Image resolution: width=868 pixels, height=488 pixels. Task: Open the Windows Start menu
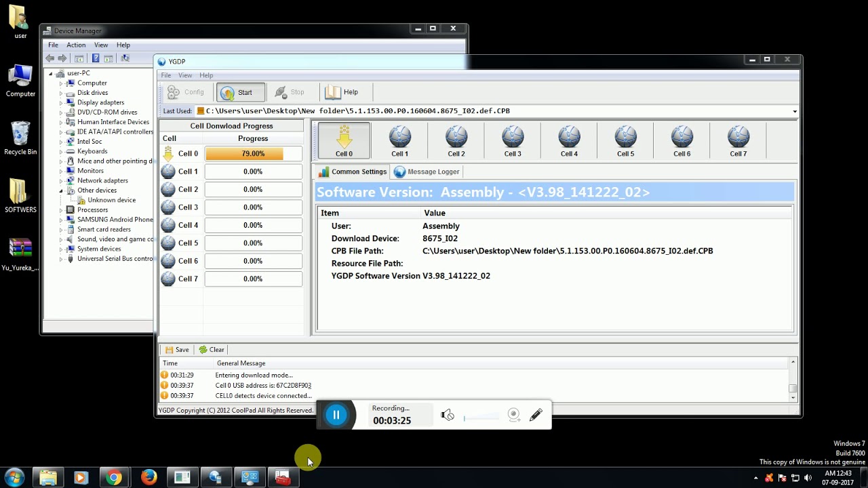tap(14, 478)
